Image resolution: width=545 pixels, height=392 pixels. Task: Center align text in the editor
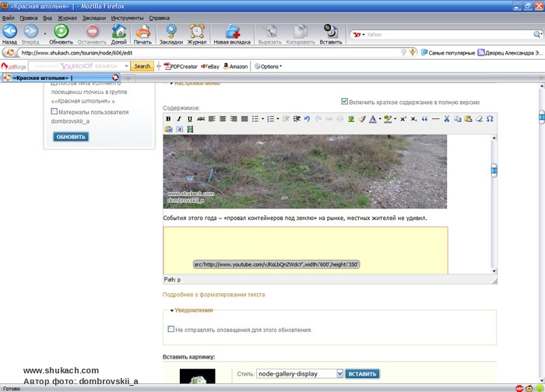[x=223, y=119]
